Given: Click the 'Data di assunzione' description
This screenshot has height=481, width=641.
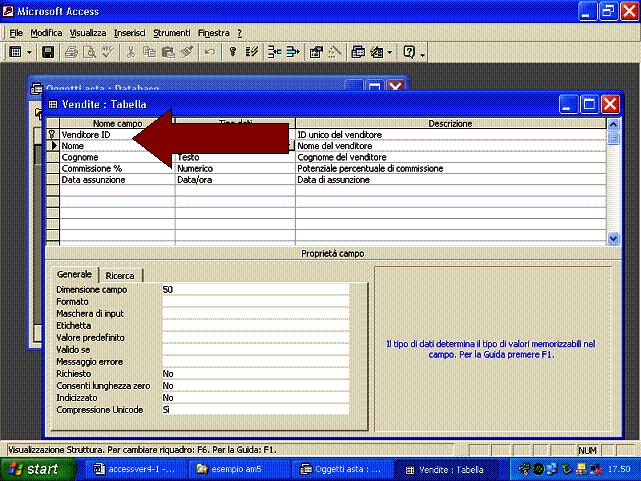Looking at the screenshot, I should pyautogui.click(x=334, y=180).
